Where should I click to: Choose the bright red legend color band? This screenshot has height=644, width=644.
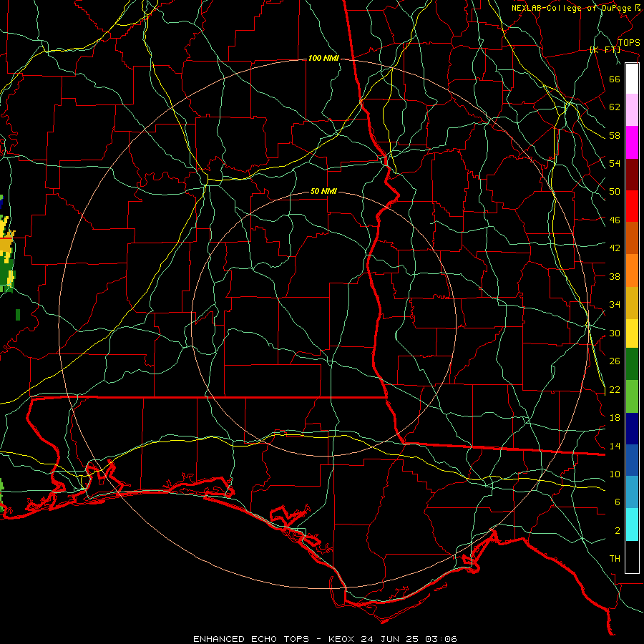[632, 206]
